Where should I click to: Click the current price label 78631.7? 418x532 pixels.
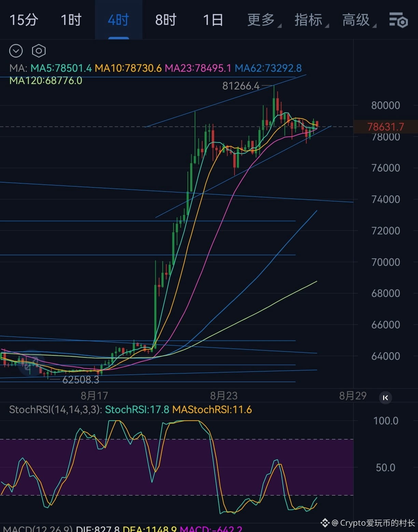[386, 127]
